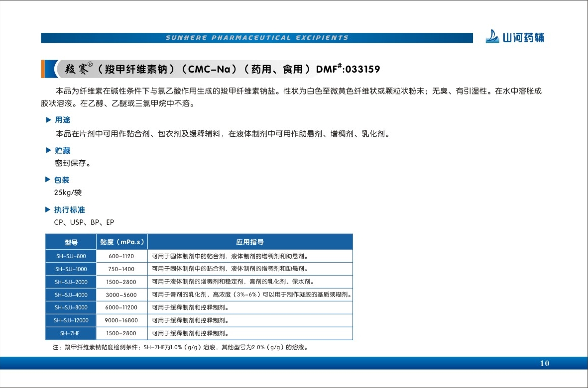588x388 pixels.
Task: Click the 型号 table header
Action: pos(71,242)
